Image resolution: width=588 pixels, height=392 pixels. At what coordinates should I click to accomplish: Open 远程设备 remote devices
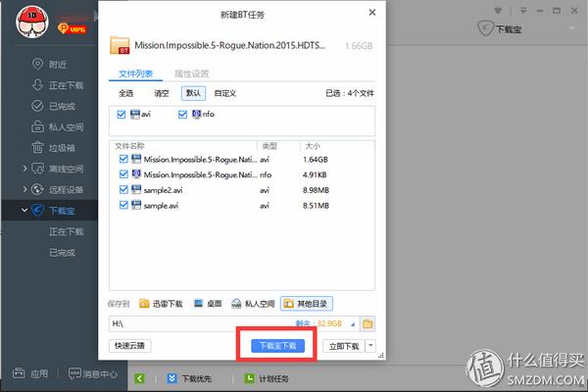[x=58, y=189]
